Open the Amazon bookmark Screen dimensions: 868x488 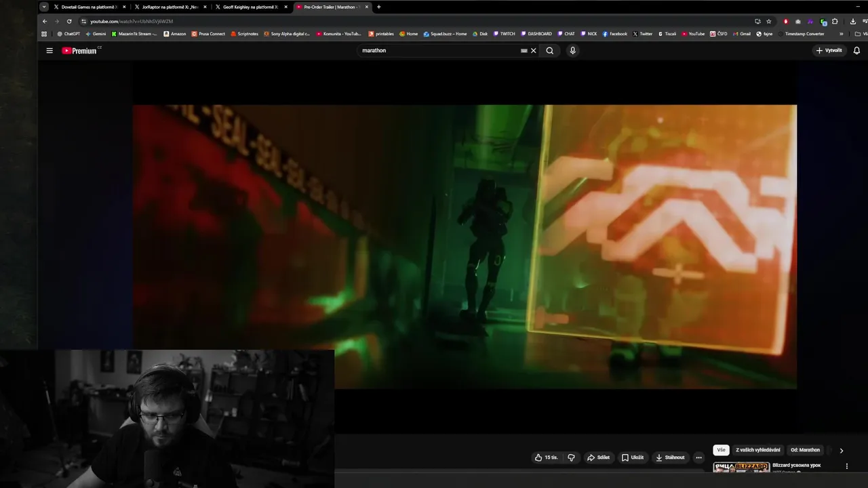click(175, 34)
